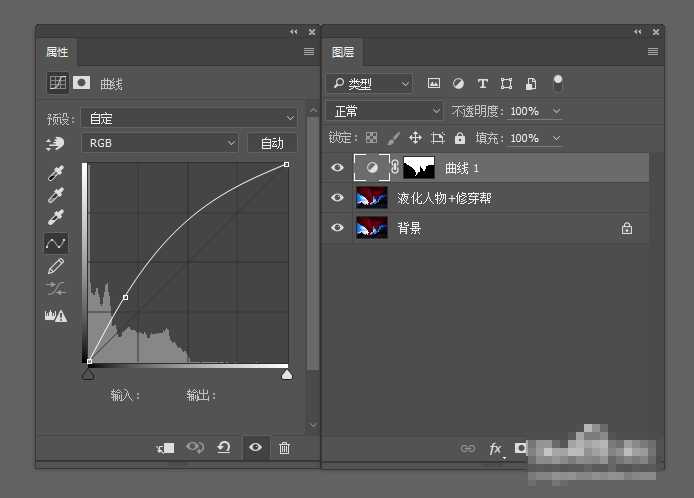Open the RGB channel dropdown
Screen dimensions: 694x498
(160, 143)
